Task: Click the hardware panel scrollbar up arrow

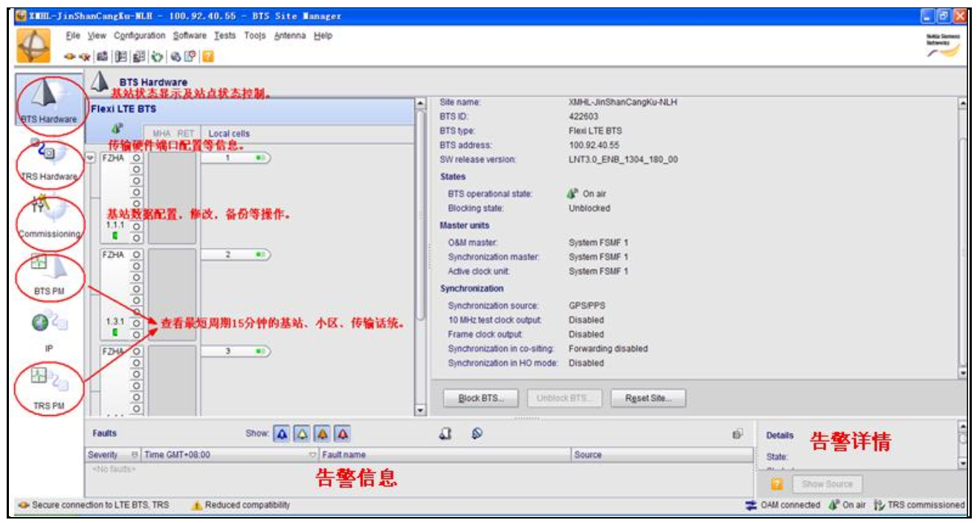Action: tap(420, 103)
